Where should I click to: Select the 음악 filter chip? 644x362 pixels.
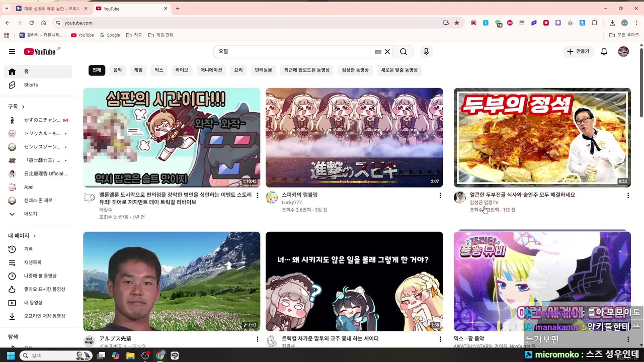tap(118, 70)
